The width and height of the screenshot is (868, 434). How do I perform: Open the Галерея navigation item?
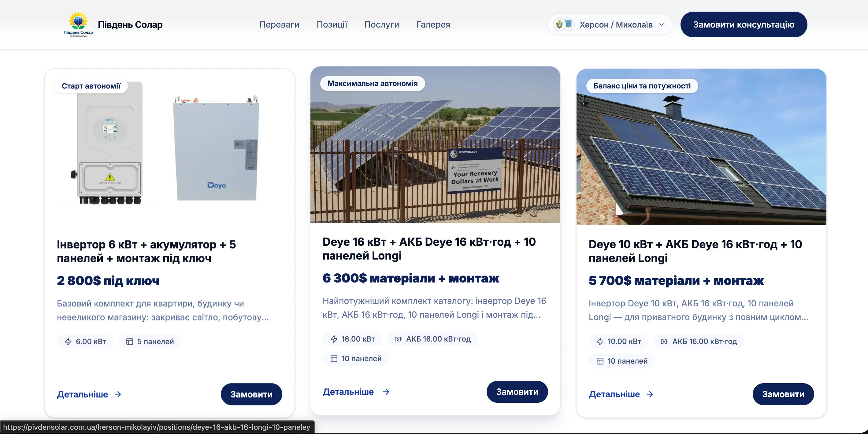(433, 24)
